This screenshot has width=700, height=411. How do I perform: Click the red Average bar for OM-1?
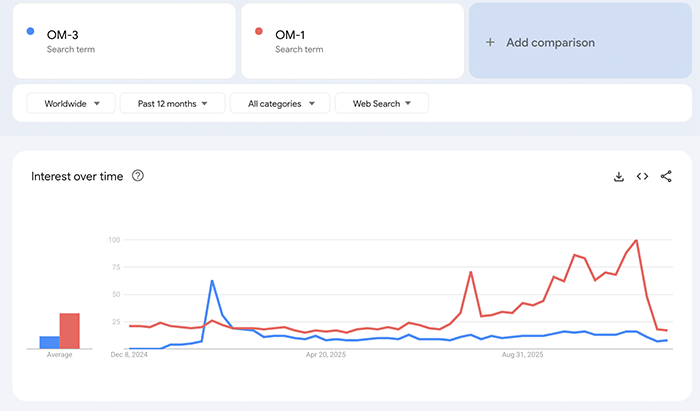coord(69,331)
